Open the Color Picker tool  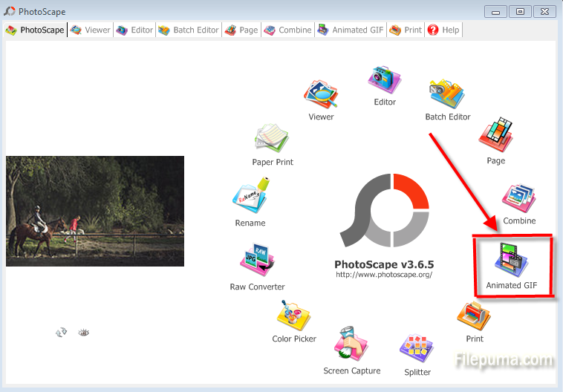point(294,315)
